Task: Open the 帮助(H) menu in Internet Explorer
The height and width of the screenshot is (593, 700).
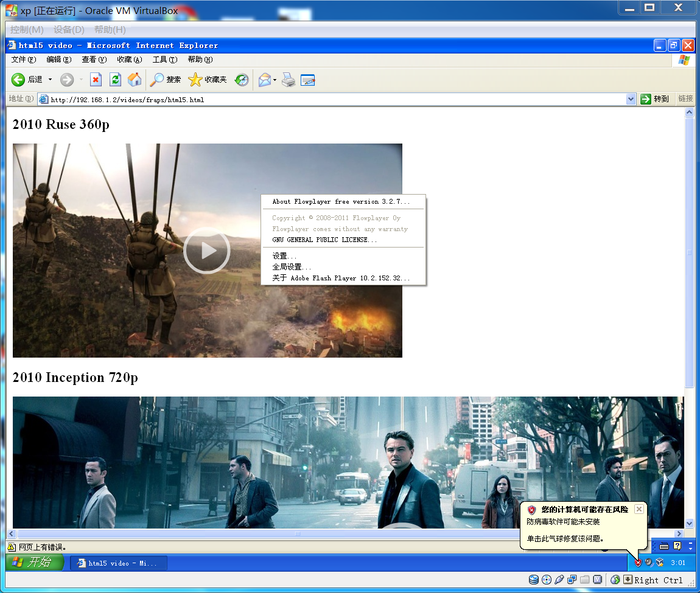Action: pos(200,59)
